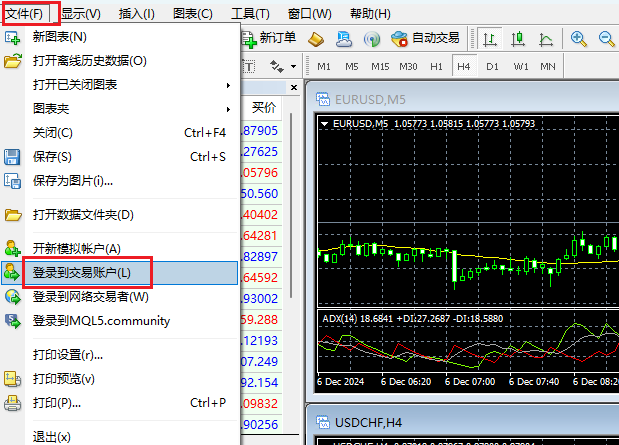Select the M15 timeframe
619x445 pixels.
[x=380, y=67]
